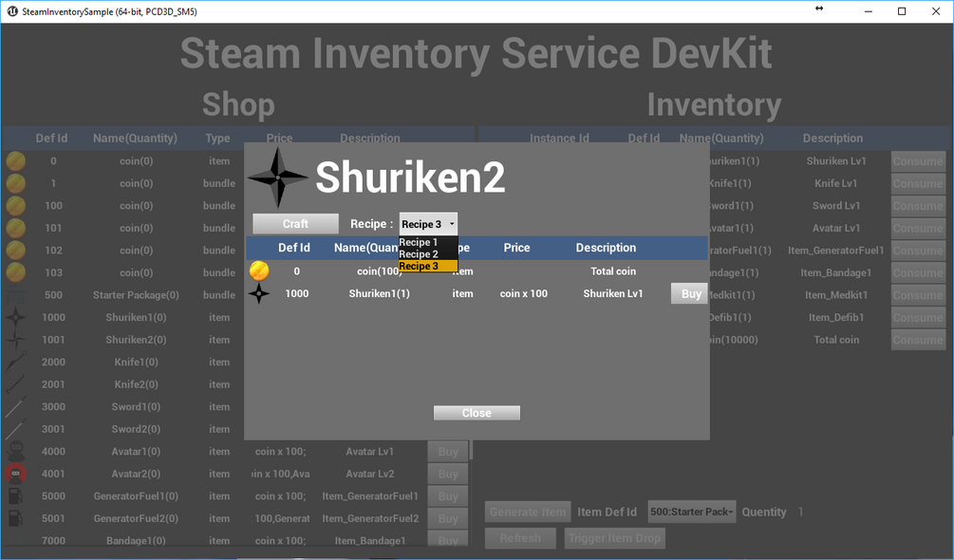Choose highlighted Recipe 3 in the list
954x560 pixels.
coord(428,267)
